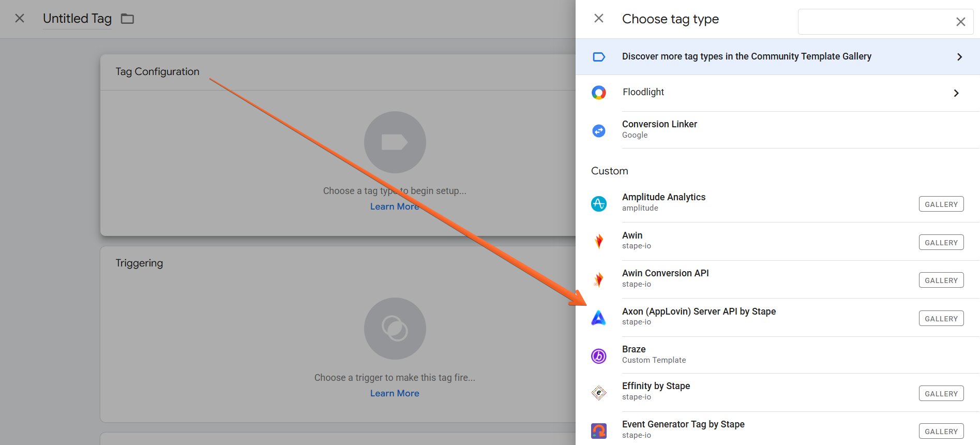Click 'Choose a trigger to make this tag fire' text
This screenshot has width=980, height=445.
point(395,378)
